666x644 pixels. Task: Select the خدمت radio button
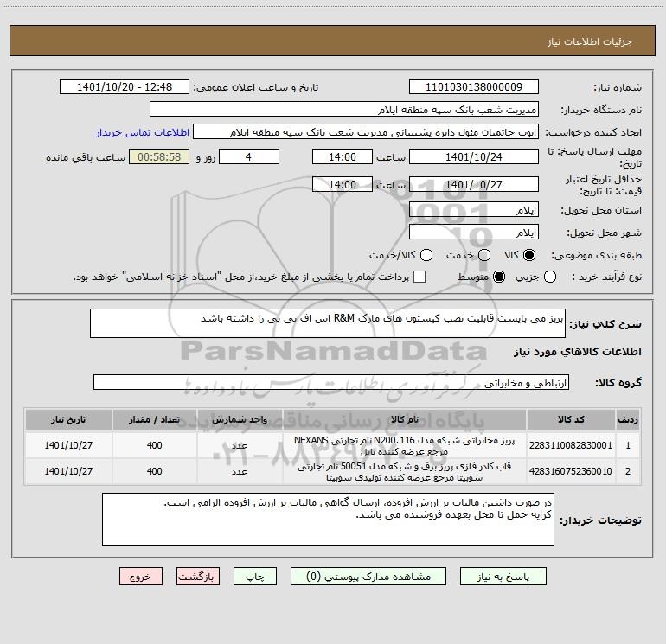tap(484, 255)
